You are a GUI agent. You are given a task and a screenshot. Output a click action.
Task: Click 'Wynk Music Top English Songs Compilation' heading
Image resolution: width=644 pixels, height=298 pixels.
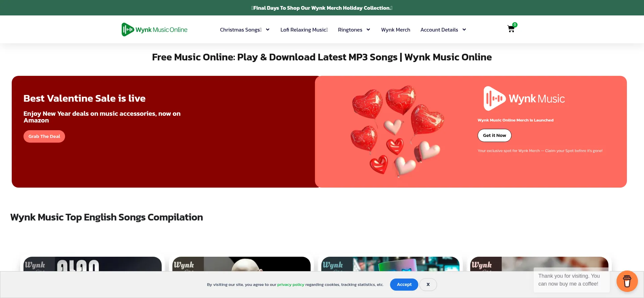coord(107,217)
